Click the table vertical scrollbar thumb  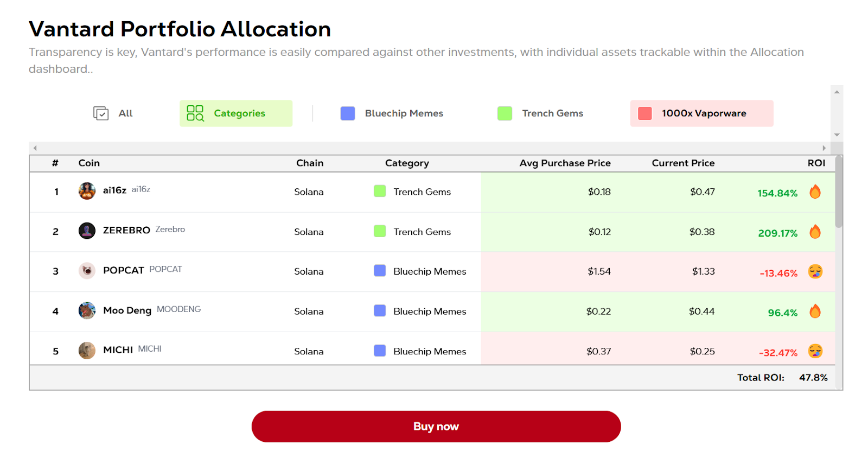tap(839, 192)
